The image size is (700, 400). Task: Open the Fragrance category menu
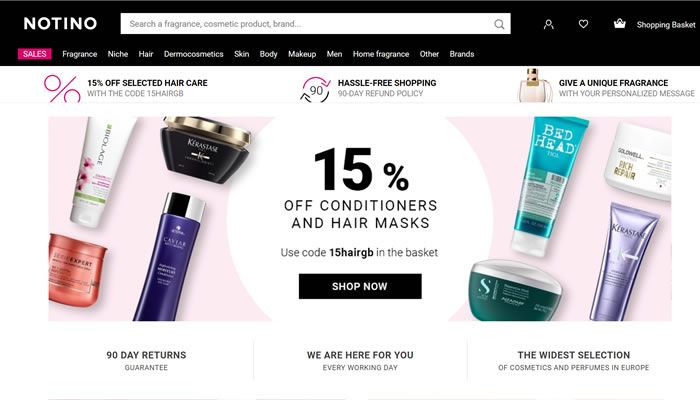pos(79,54)
